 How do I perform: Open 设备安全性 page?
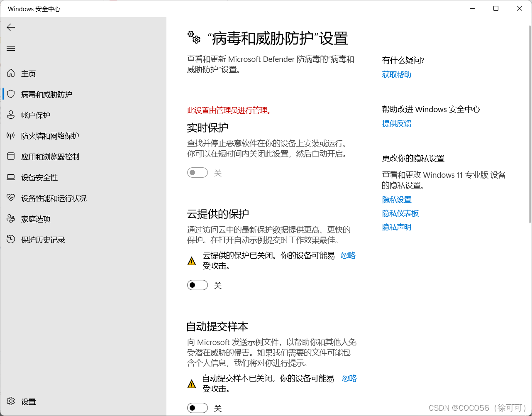tap(83, 177)
